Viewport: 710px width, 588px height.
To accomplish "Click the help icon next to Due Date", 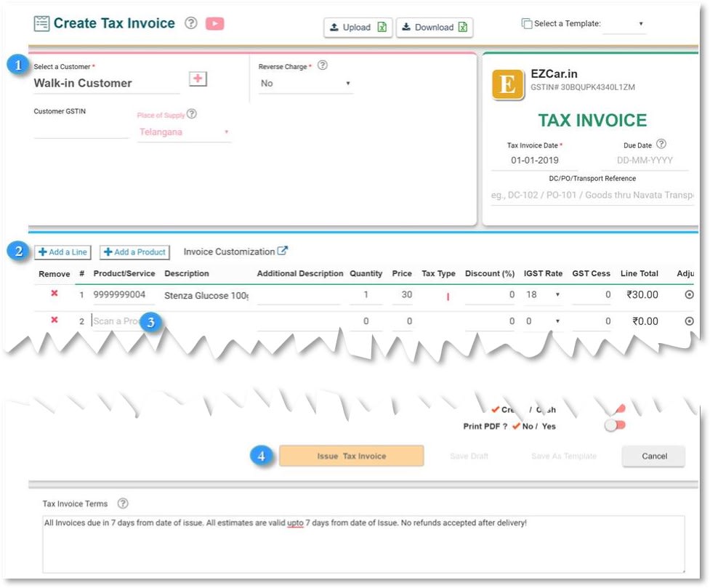I will click(661, 144).
